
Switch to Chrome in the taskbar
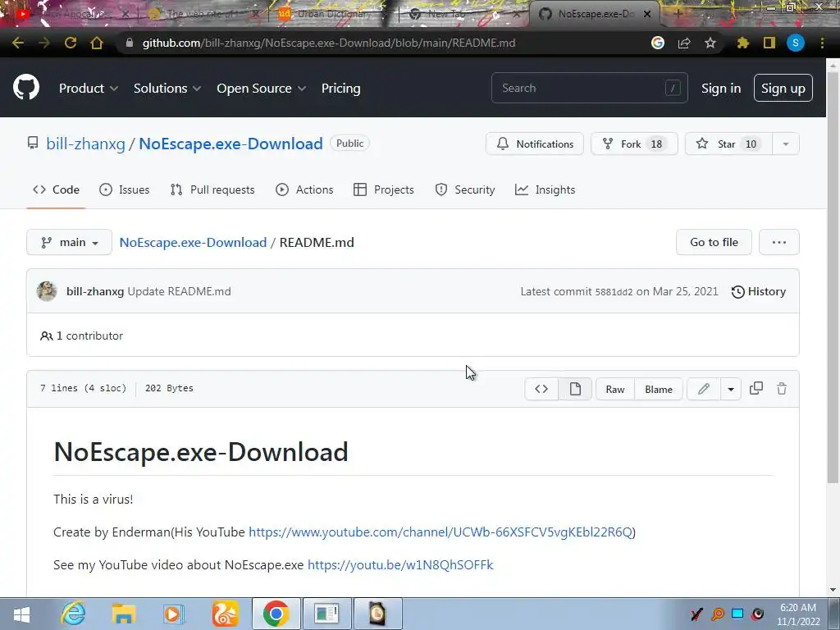pos(276,614)
